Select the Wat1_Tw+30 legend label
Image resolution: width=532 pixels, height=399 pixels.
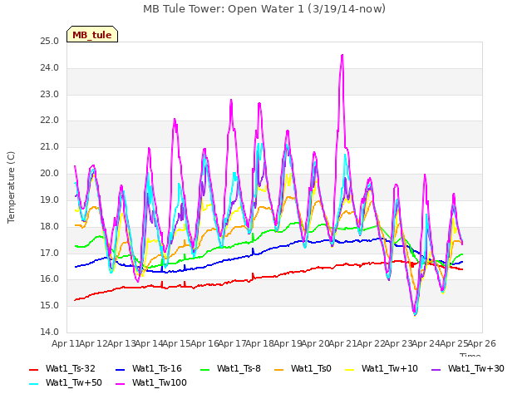point(476,368)
